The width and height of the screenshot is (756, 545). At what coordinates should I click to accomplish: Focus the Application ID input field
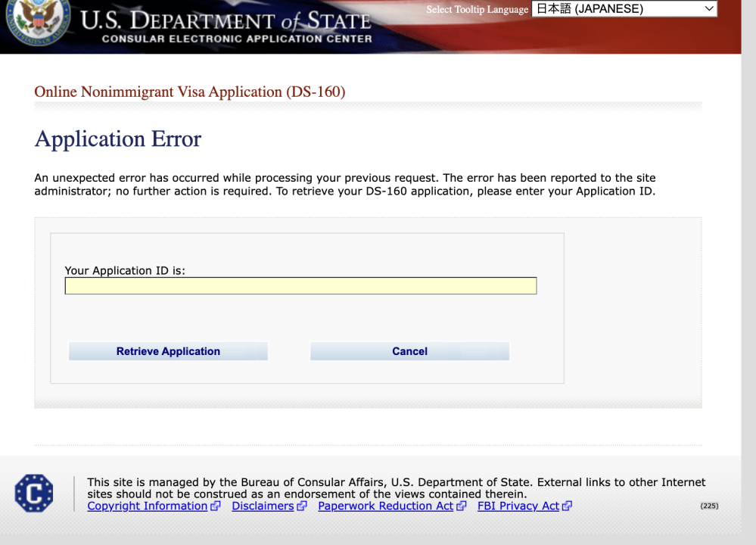300,285
